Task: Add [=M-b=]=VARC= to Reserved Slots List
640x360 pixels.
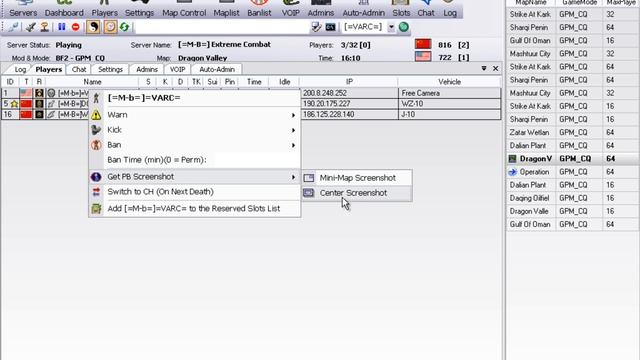Action: point(194,209)
